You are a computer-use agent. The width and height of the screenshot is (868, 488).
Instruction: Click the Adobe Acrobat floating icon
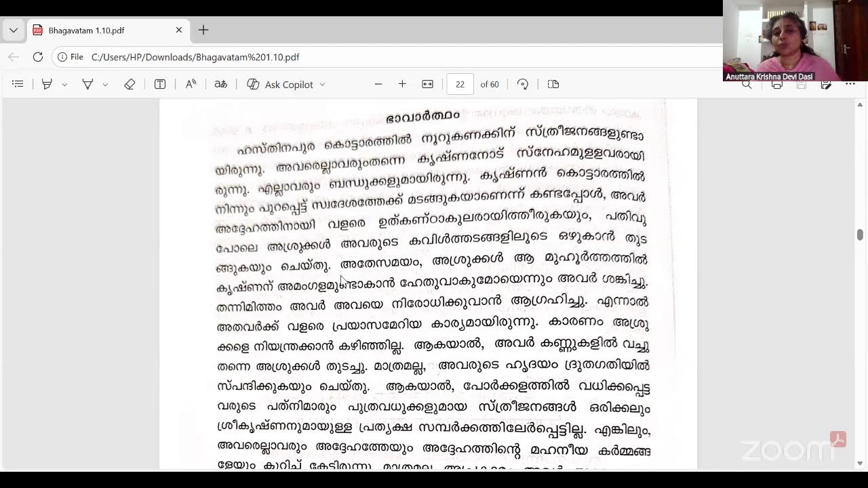[x=837, y=439]
